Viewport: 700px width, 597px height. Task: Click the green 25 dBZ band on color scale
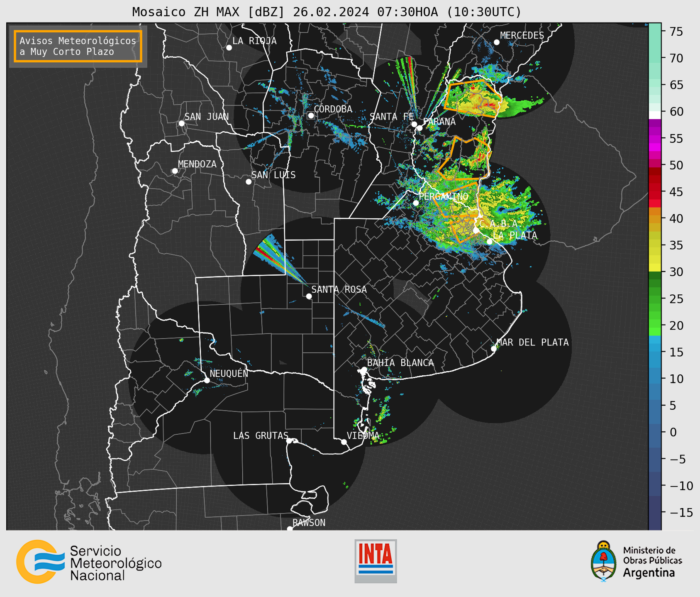(x=654, y=298)
